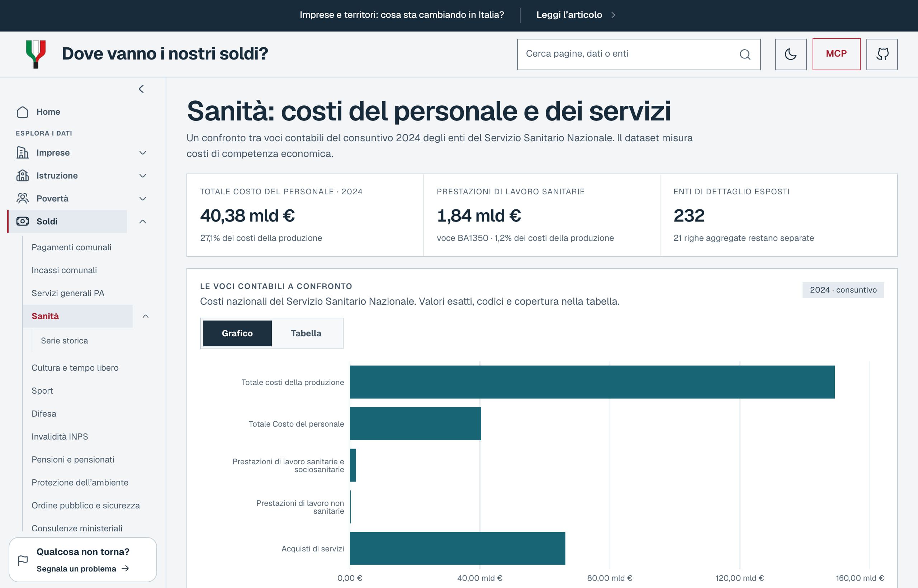
Task: Open Serie storica subpage
Action: (64, 341)
